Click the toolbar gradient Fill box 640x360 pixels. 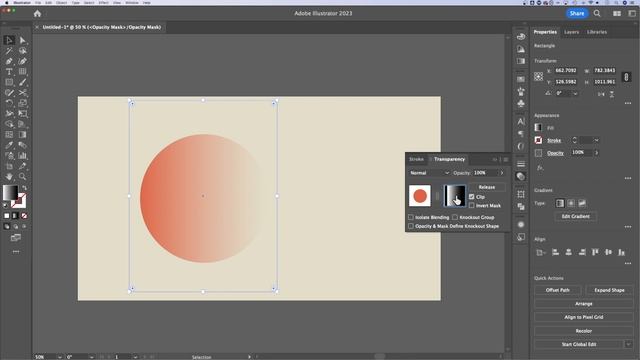tap(10, 192)
